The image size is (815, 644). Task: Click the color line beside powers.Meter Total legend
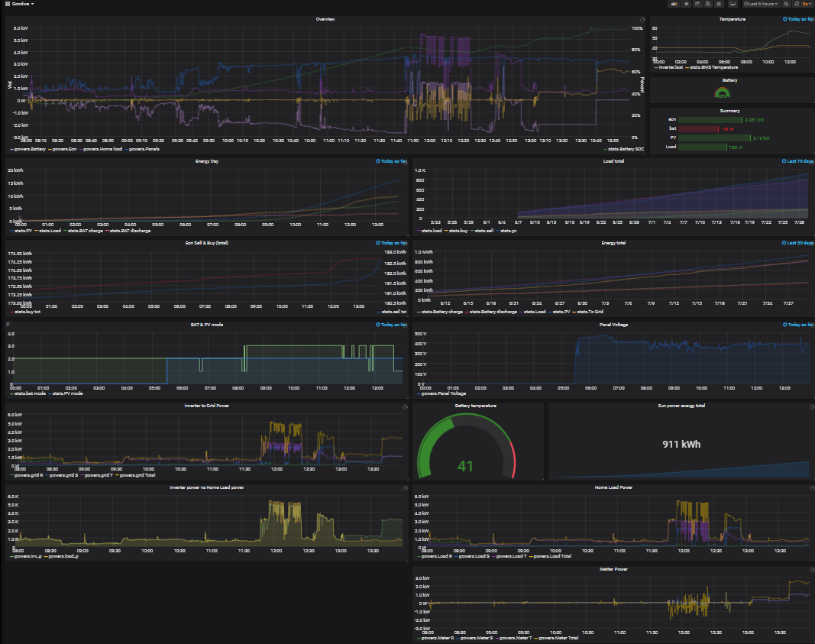tap(536, 639)
